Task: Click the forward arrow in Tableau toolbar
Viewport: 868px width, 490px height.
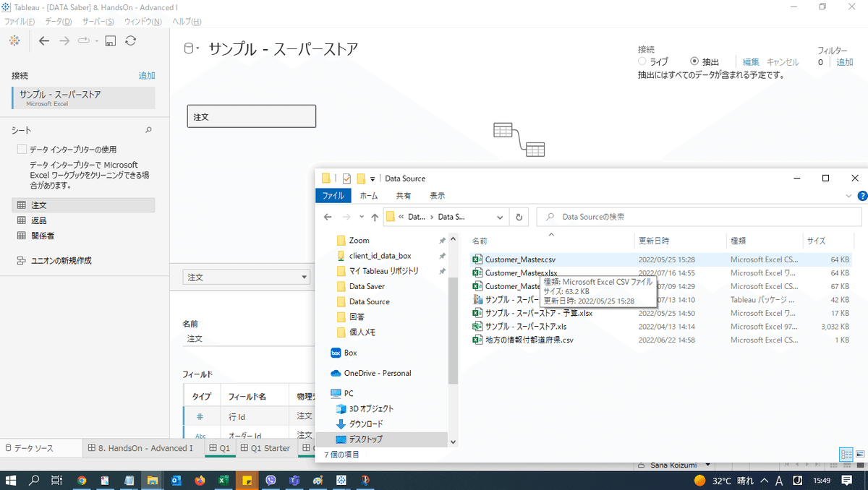Action: pyautogui.click(x=64, y=41)
